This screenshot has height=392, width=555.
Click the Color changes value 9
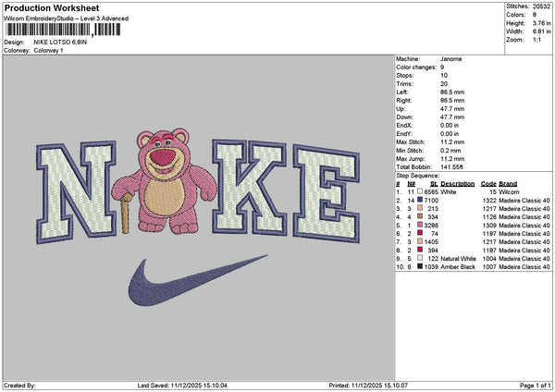coord(442,67)
